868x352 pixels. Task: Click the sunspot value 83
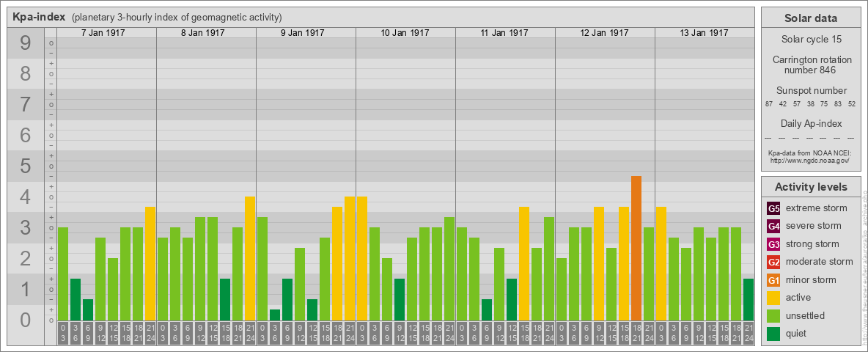(x=838, y=104)
